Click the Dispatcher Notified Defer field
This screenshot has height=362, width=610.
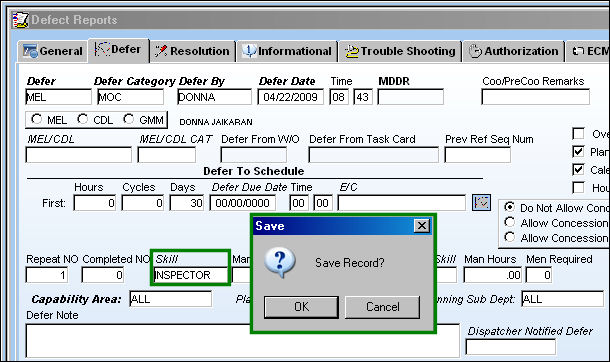(511, 347)
